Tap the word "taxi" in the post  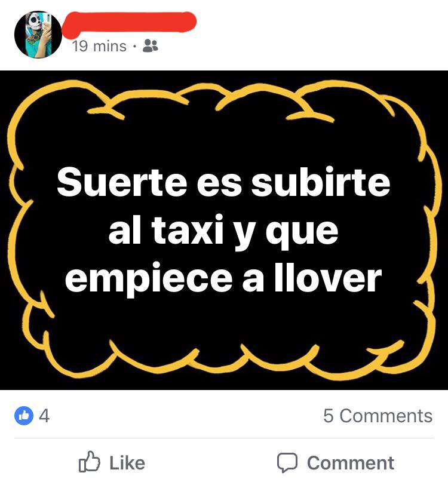click(x=187, y=229)
